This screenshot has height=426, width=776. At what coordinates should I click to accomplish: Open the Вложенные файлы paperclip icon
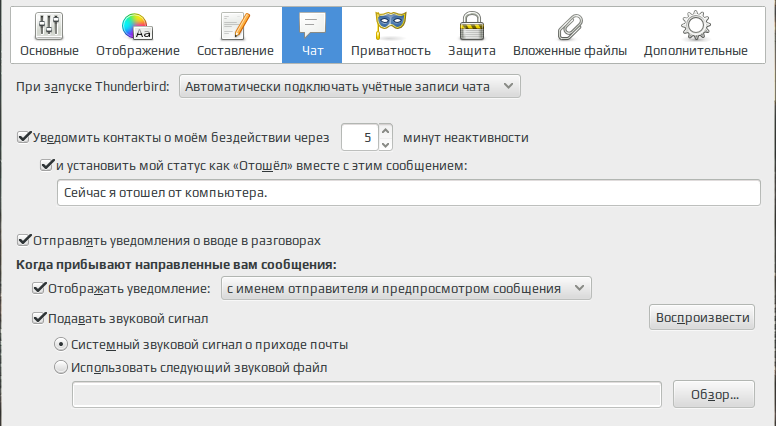(x=570, y=27)
